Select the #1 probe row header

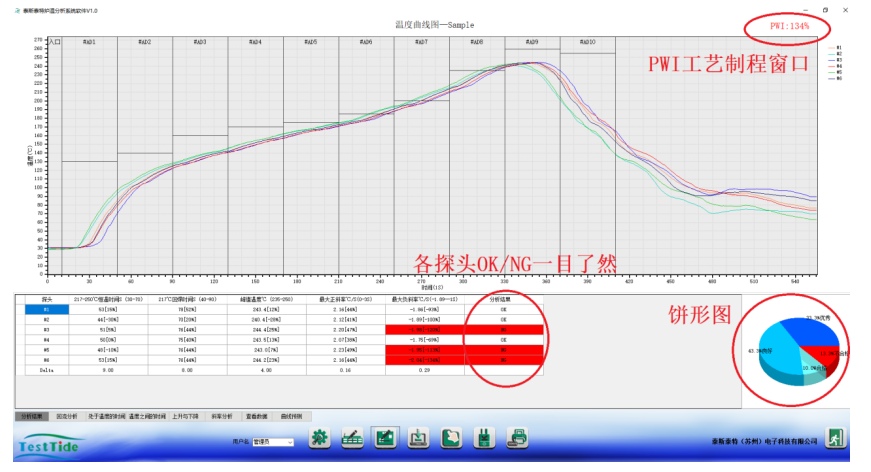[x=47, y=310]
